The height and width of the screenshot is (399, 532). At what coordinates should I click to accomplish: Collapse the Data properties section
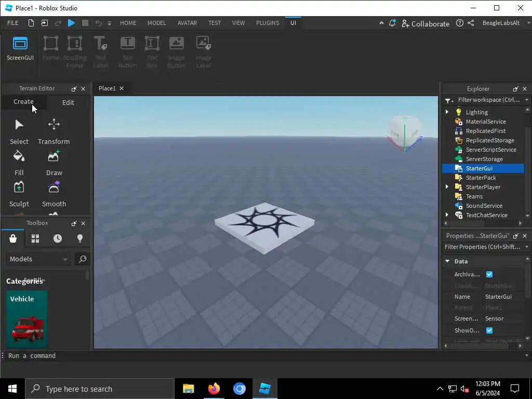pyautogui.click(x=447, y=261)
